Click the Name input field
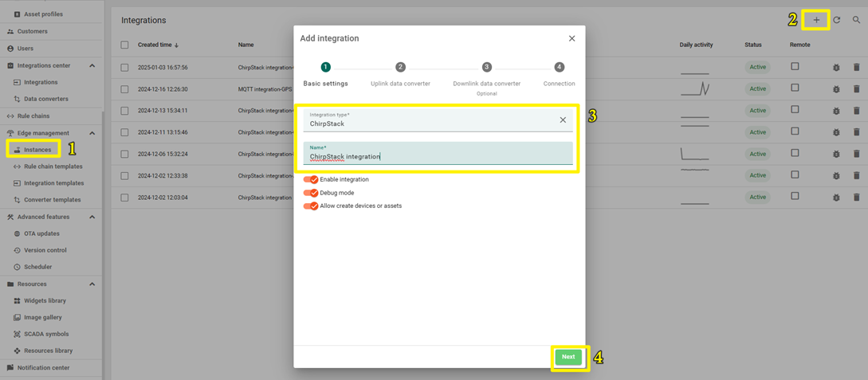 coord(438,153)
